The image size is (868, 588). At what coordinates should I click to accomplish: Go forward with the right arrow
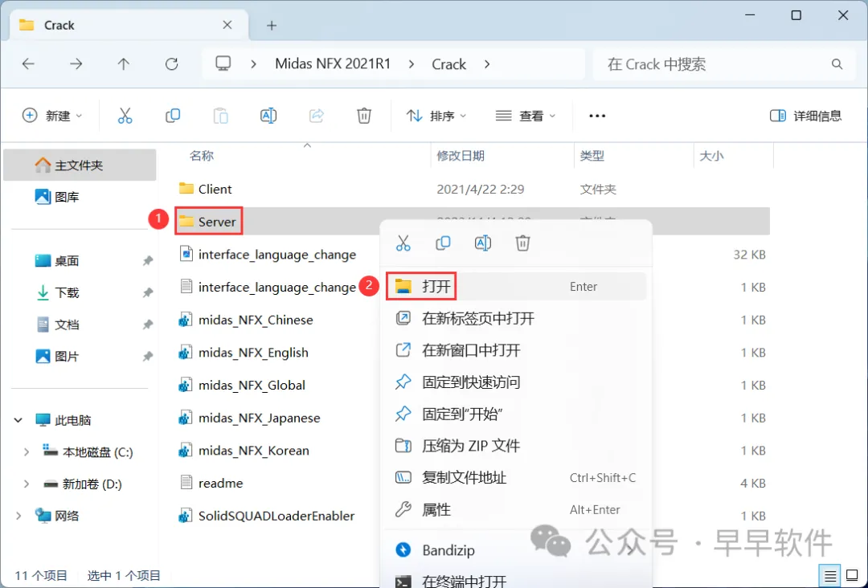(x=76, y=64)
